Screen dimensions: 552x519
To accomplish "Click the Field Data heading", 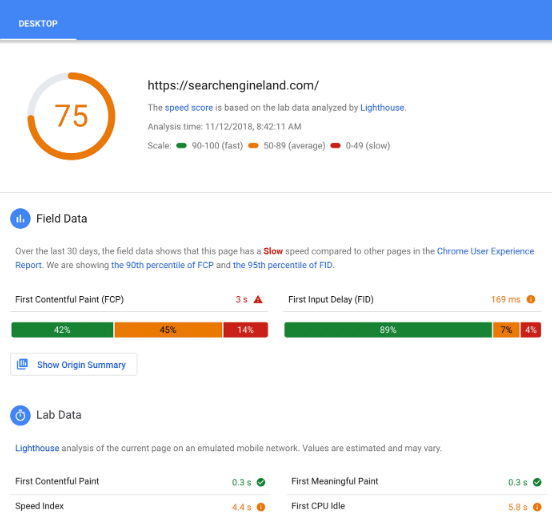I will [x=62, y=219].
